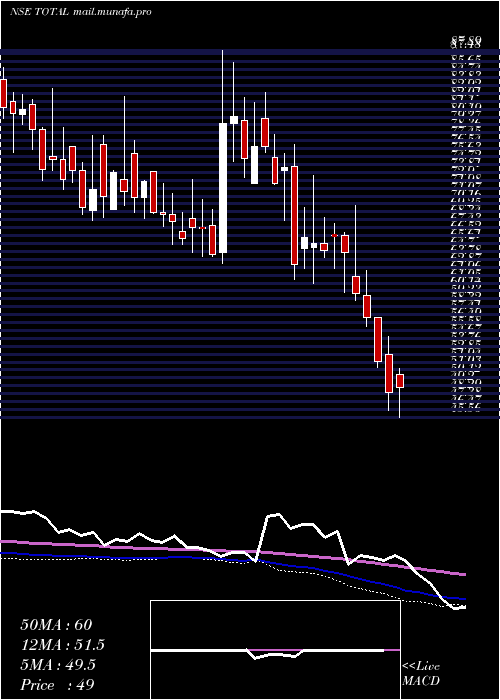Click the 50MA : 60 label
The height and width of the screenshot is (700, 500).
pos(56,625)
